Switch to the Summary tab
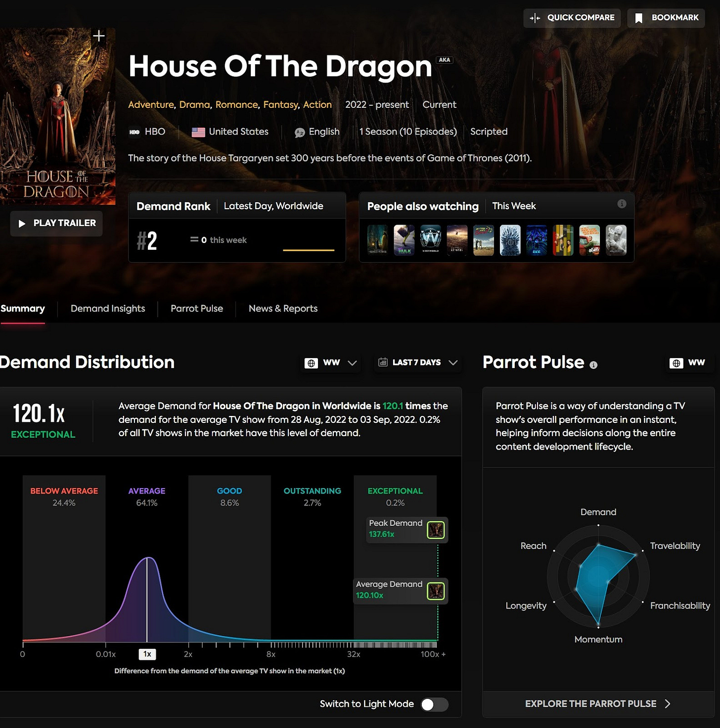Viewport: 720px width, 728px height. tap(22, 309)
